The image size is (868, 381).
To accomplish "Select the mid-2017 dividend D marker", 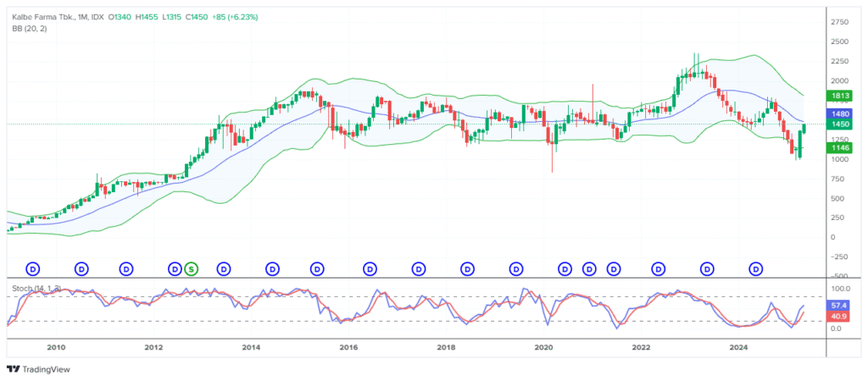I will click(x=419, y=268).
